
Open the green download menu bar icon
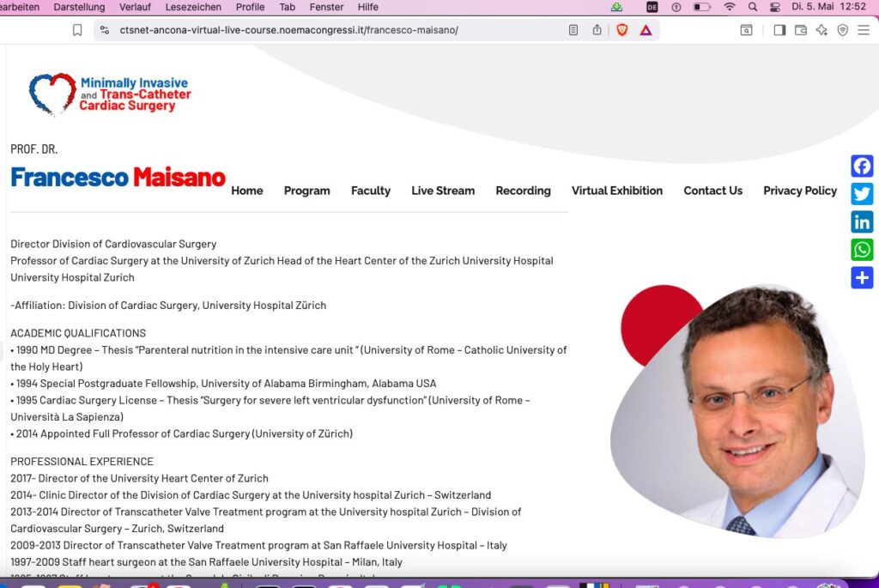(x=616, y=7)
